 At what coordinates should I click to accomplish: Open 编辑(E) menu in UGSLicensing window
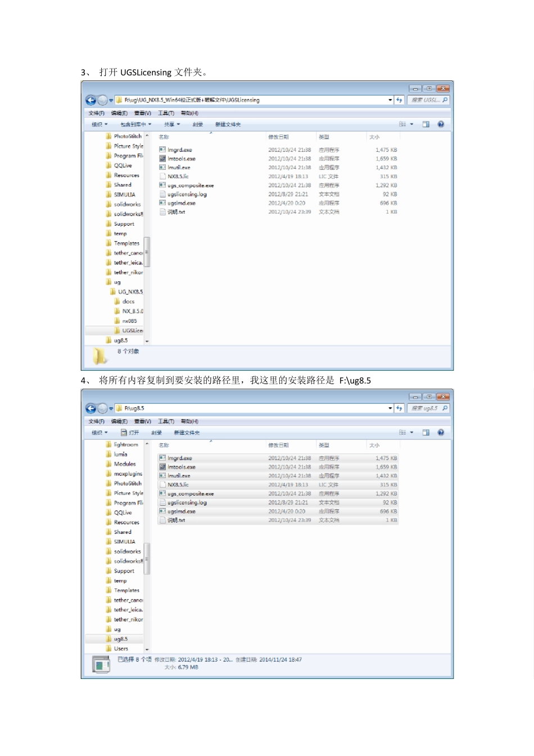coord(119,114)
